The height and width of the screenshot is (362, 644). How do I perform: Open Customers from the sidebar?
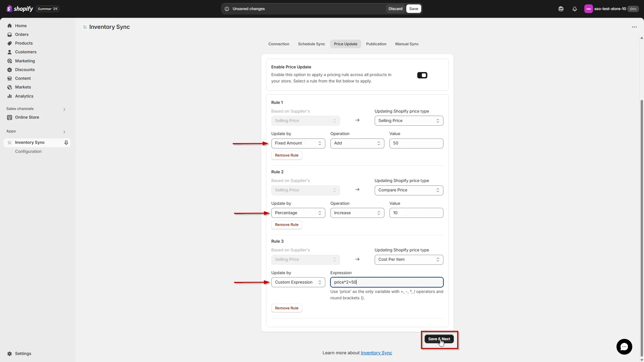point(9,52)
